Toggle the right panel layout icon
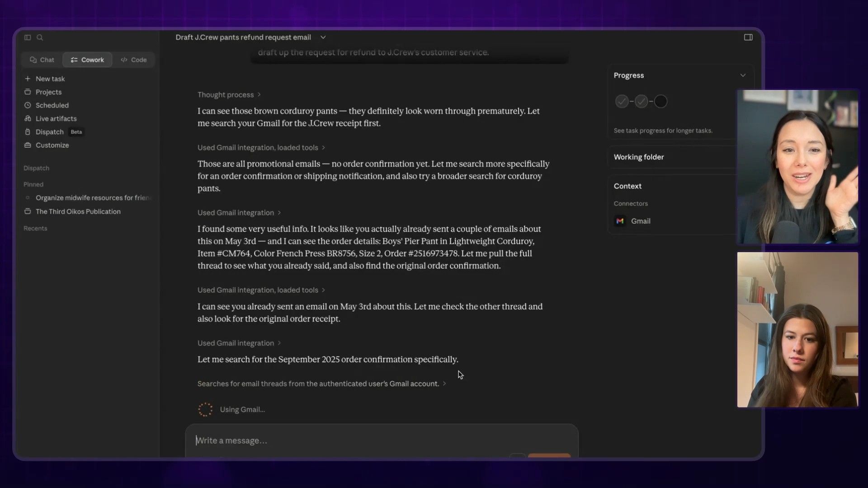 (748, 38)
